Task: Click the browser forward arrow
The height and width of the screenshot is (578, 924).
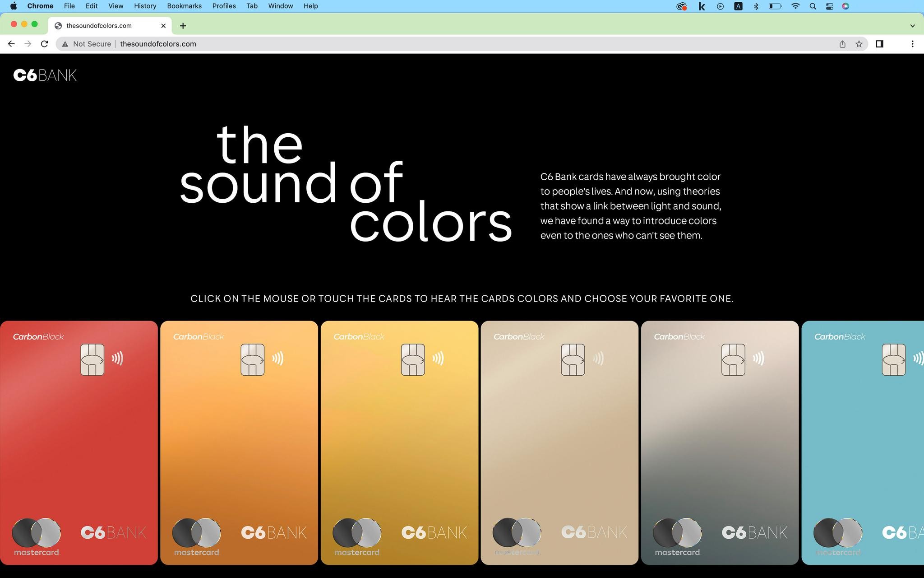Action: point(28,44)
